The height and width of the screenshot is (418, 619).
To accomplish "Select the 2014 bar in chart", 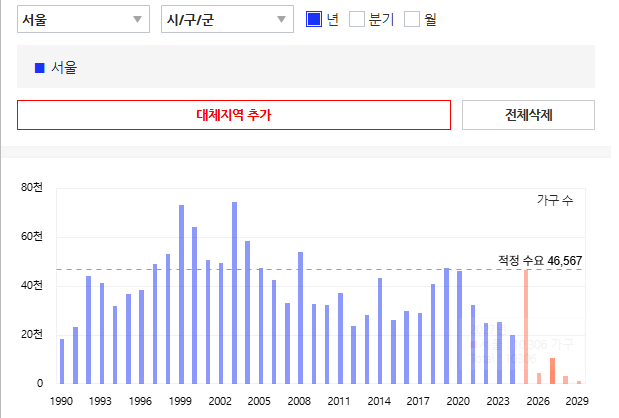I will click(x=380, y=330).
